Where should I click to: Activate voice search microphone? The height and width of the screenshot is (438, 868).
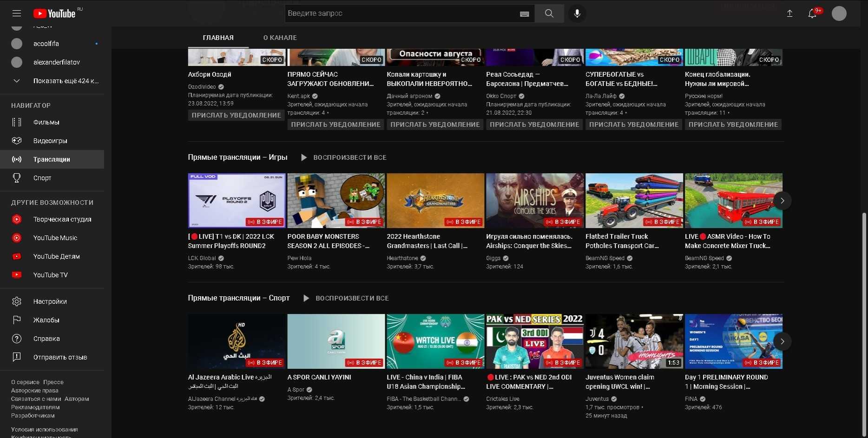click(x=577, y=13)
